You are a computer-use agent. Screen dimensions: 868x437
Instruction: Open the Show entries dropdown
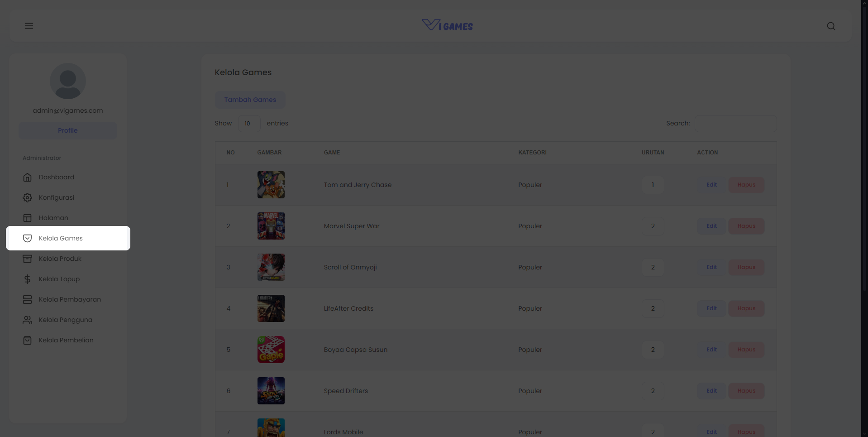coord(249,123)
